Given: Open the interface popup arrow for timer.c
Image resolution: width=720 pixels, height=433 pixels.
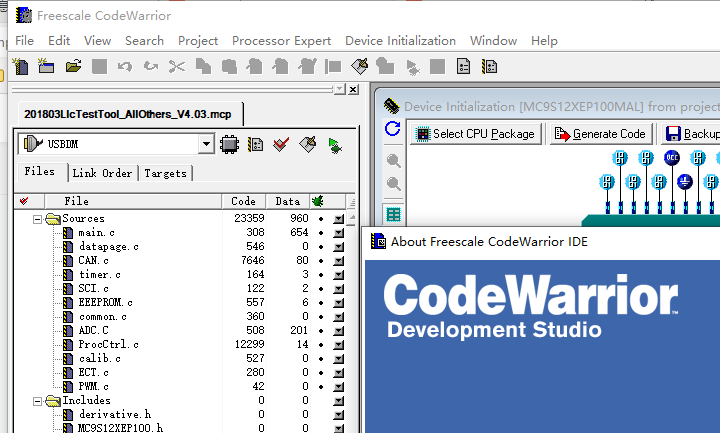Looking at the screenshot, I should pyautogui.click(x=338, y=275).
